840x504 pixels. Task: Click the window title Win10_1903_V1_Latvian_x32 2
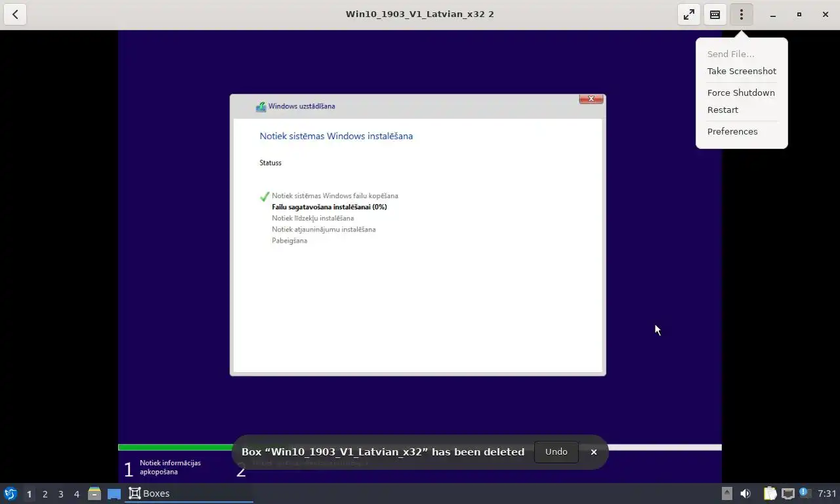420,14
